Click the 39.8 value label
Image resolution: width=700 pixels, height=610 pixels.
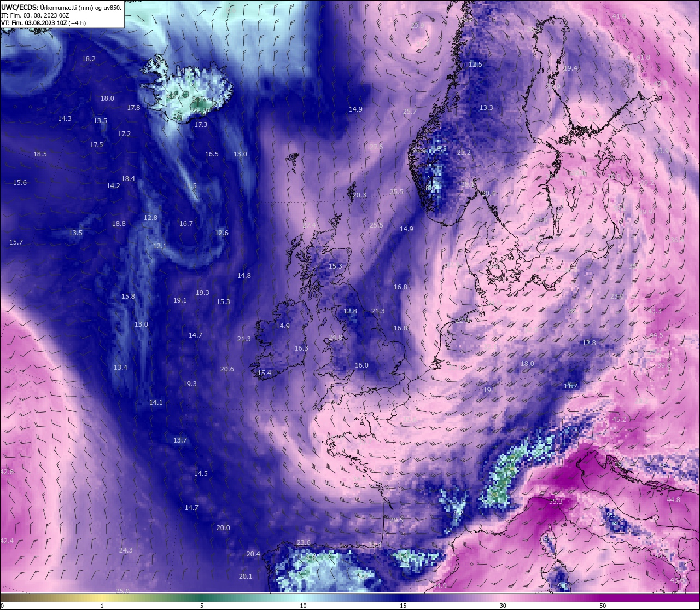pyautogui.click(x=664, y=365)
